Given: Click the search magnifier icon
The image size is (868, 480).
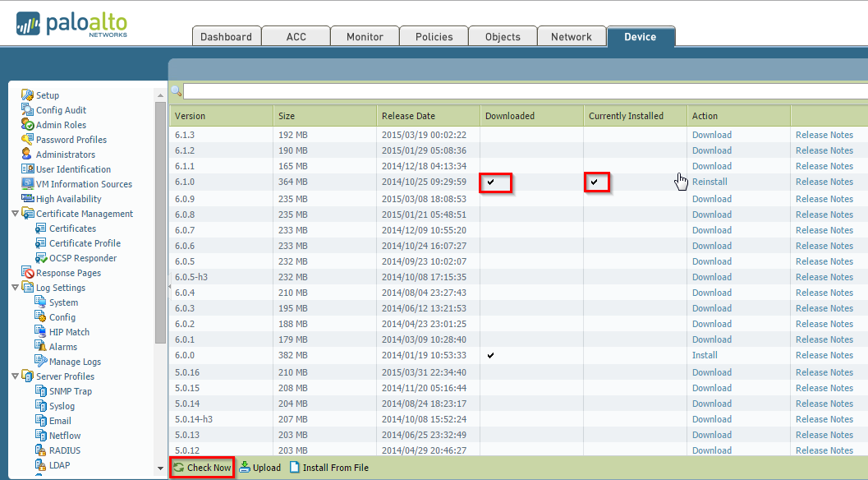Looking at the screenshot, I should [176, 91].
